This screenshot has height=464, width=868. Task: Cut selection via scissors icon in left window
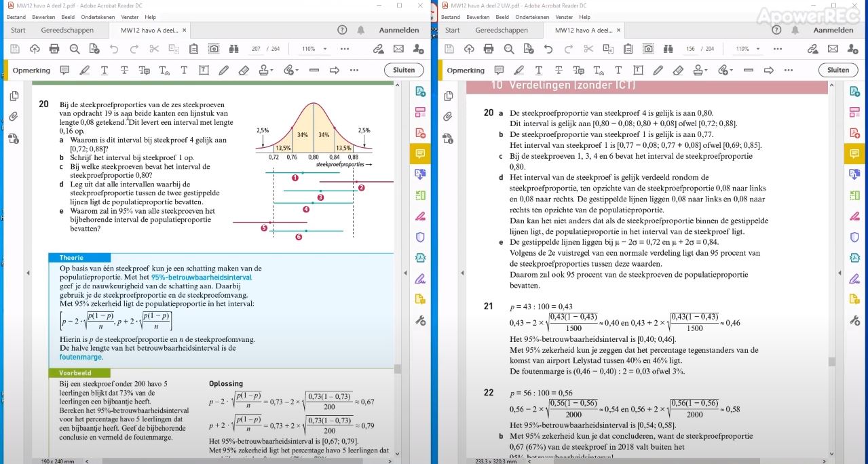coord(154,49)
